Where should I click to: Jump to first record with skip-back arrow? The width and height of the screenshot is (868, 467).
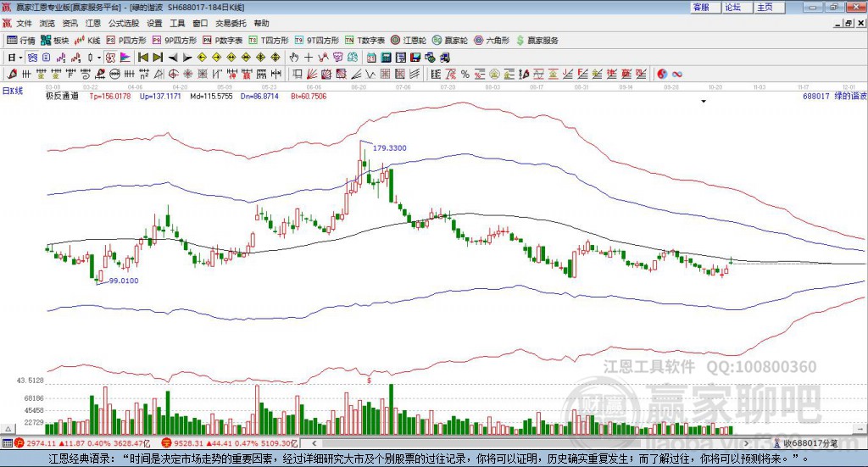(143, 58)
